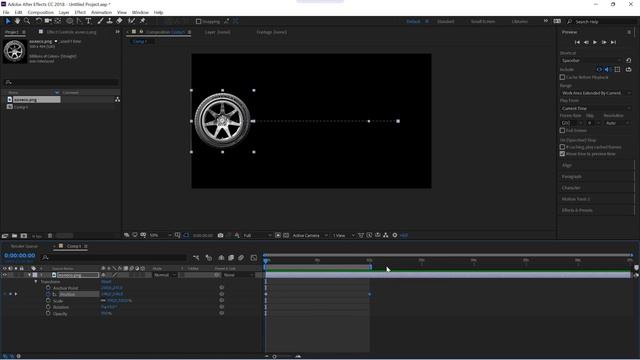Create a new folder in Project panel
The height and width of the screenshot is (360, 640).
tap(14, 236)
